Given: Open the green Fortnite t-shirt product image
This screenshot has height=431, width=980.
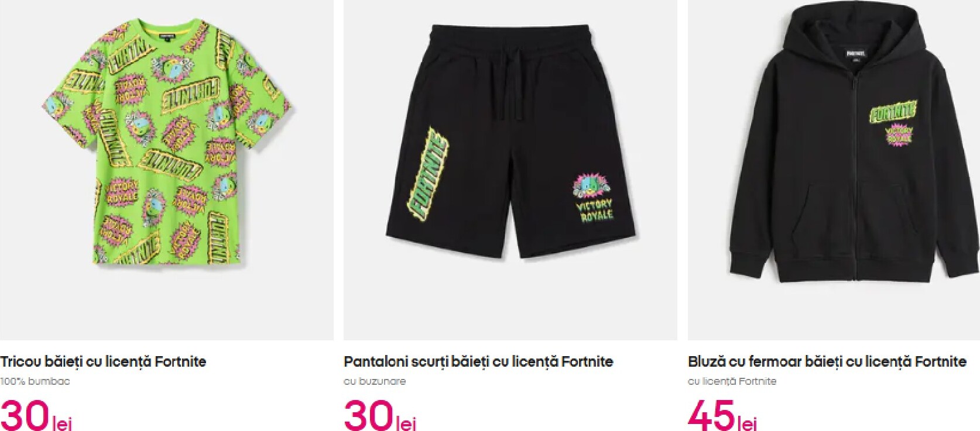Looking at the screenshot, I should [x=167, y=170].
